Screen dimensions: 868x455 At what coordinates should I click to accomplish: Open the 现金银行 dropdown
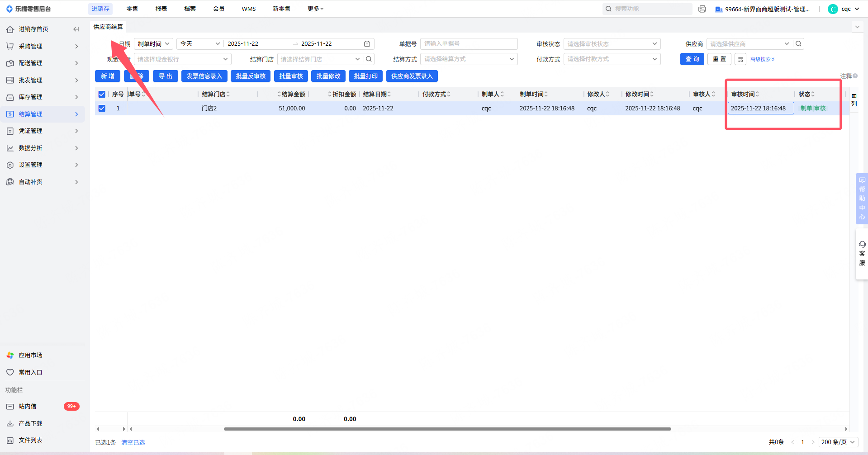(183, 59)
